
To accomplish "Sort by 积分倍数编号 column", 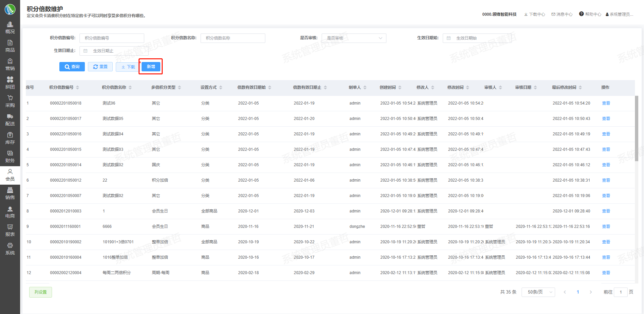I will point(77,87).
